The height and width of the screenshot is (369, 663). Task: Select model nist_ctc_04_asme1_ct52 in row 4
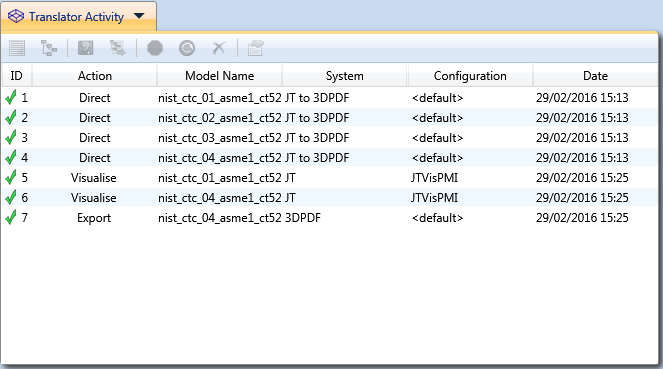click(x=219, y=158)
